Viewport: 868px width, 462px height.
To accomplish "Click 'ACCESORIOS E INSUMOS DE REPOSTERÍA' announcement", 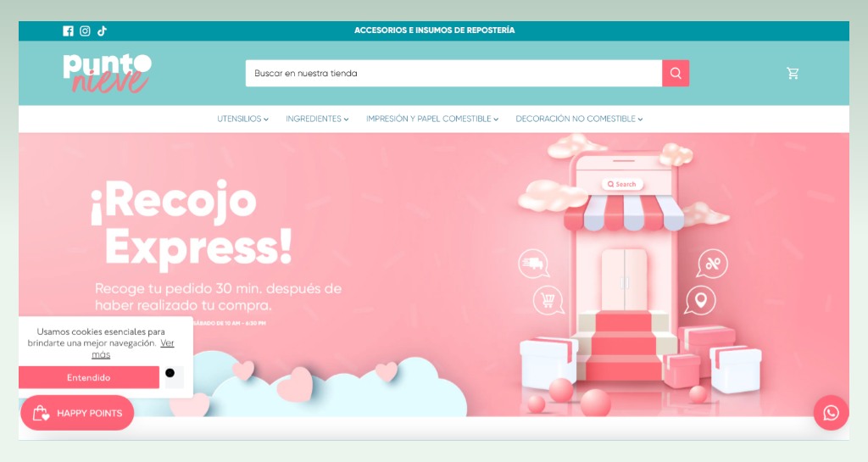I will [x=435, y=31].
